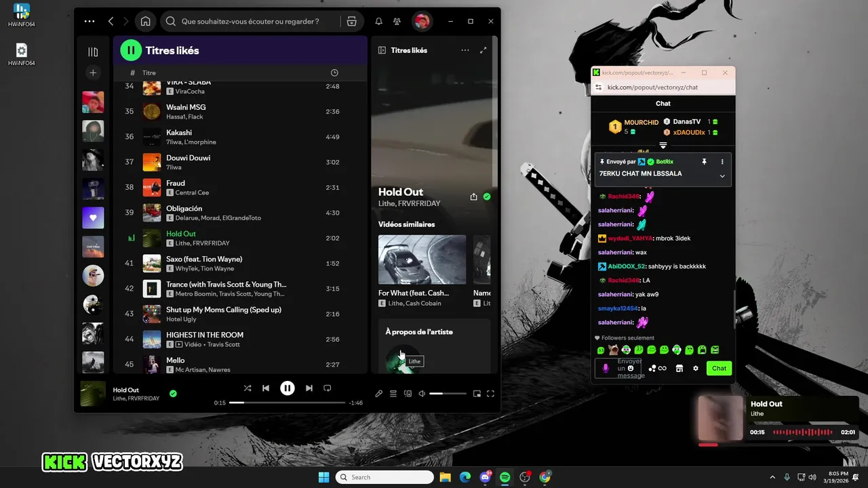Image resolution: width=868 pixels, height=488 pixels.
Task: Open friend activity icon in Spotify header
Action: coord(397,21)
